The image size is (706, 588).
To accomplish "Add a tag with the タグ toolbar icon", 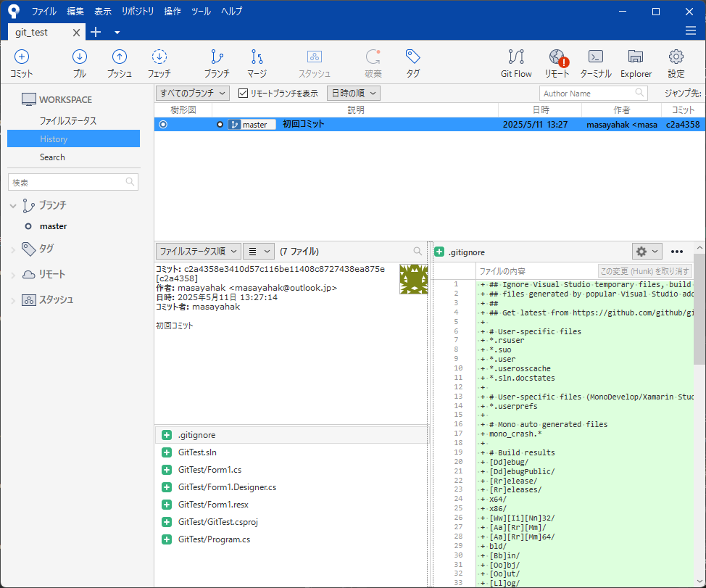I will coord(413,64).
